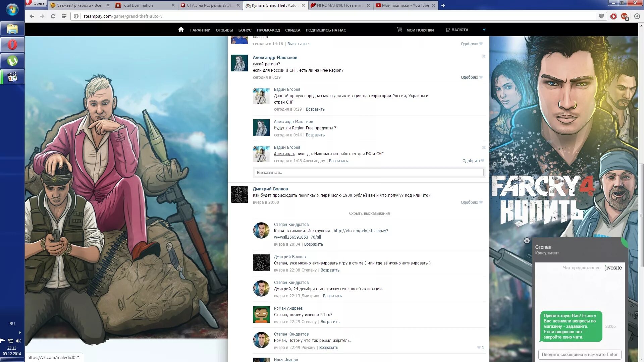
Task: Reply via Возразить at 20:04 comment
Action: 314,244
